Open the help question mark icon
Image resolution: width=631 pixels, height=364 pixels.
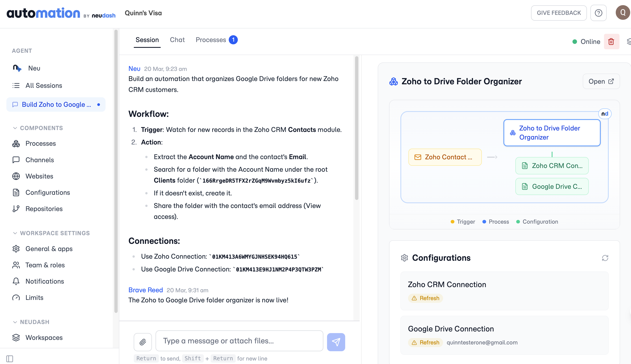(x=598, y=13)
